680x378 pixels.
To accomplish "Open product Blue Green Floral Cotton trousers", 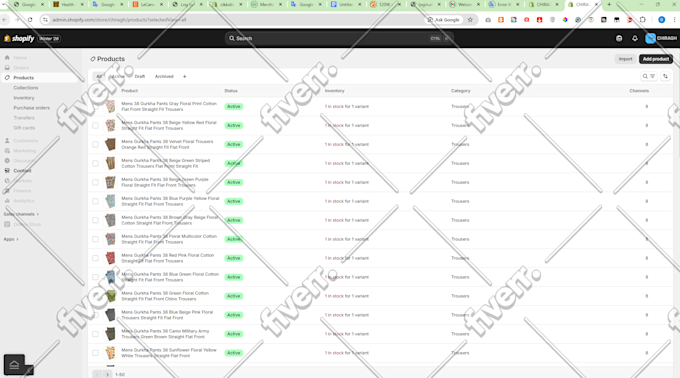I will coord(170,277).
